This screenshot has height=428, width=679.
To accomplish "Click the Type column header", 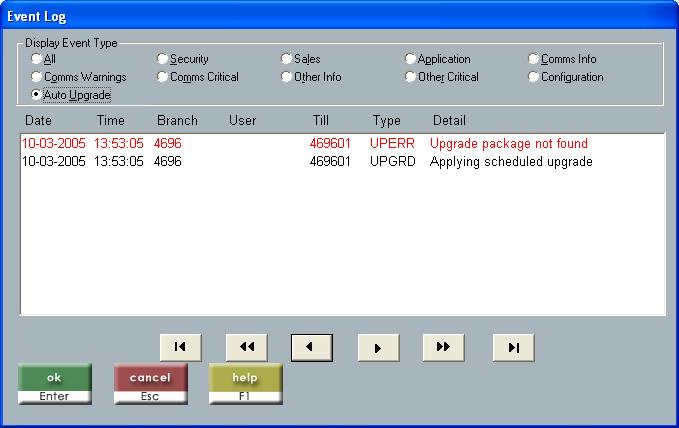I will tap(387, 121).
